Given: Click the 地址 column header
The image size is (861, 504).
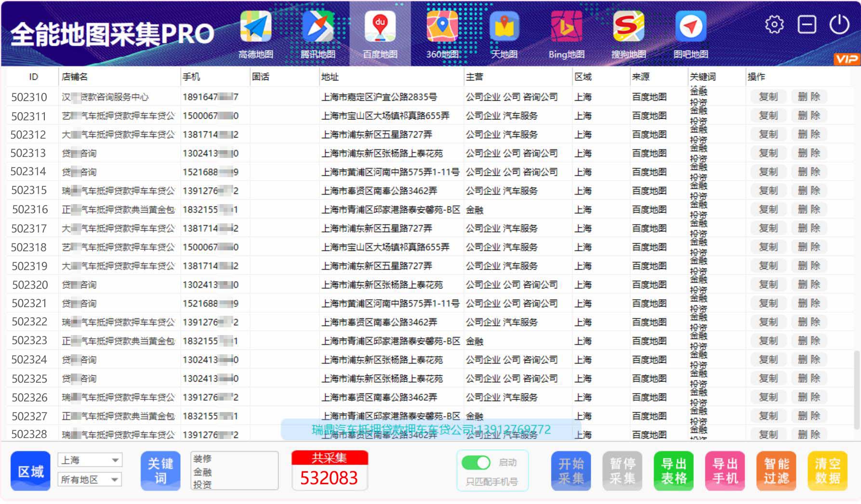Looking at the screenshot, I should (x=330, y=77).
